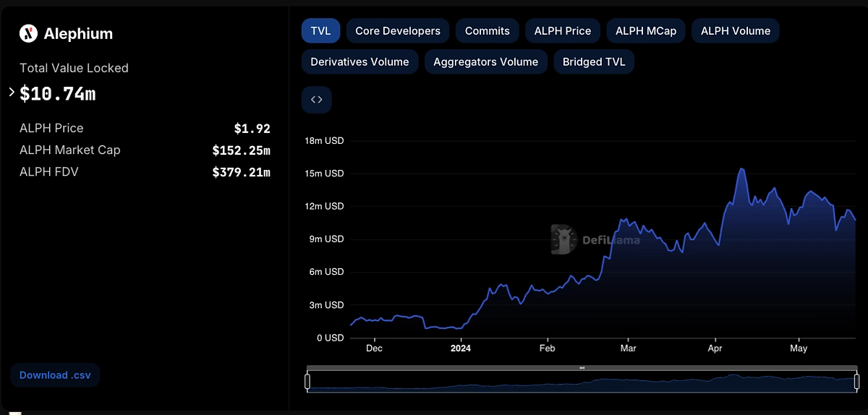
Task: Click the range slider top bar handle
Action: point(582,367)
